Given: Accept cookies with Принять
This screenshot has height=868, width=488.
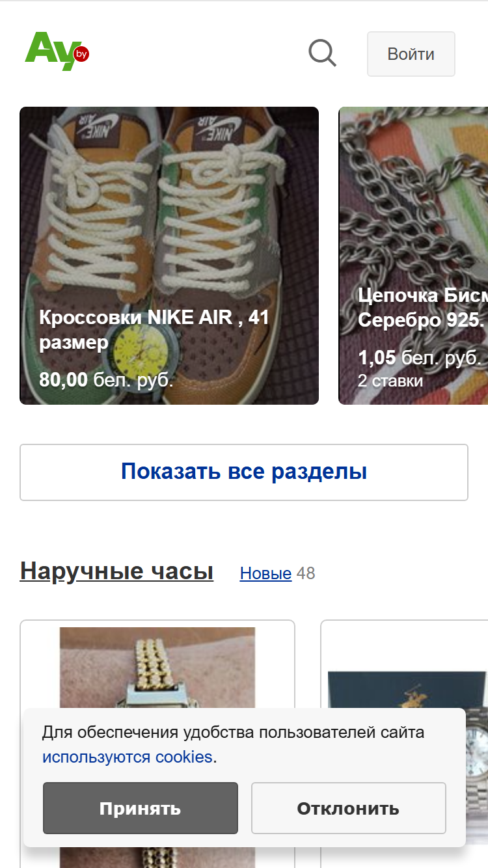Looking at the screenshot, I should point(141,808).
